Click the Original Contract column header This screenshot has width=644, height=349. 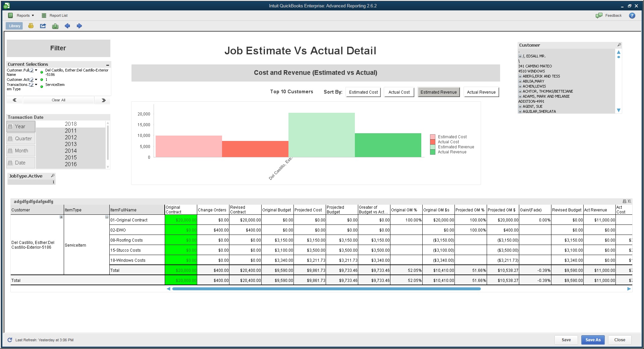[181, 210]
